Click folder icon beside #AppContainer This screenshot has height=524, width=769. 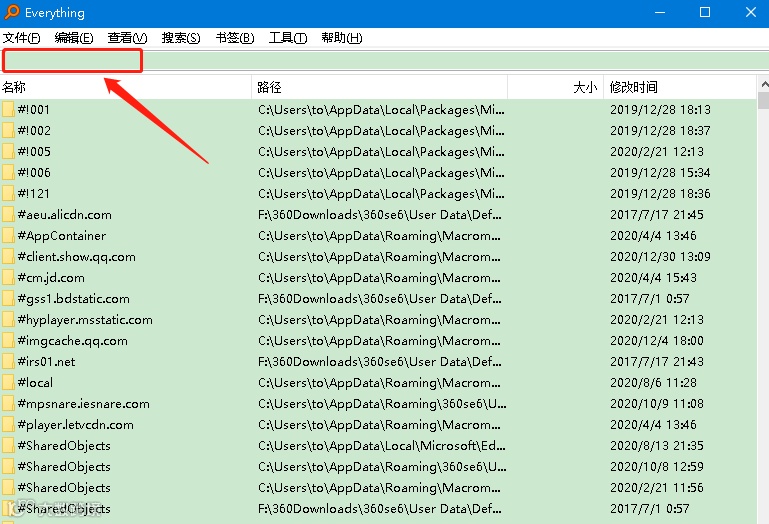[8, 236]
